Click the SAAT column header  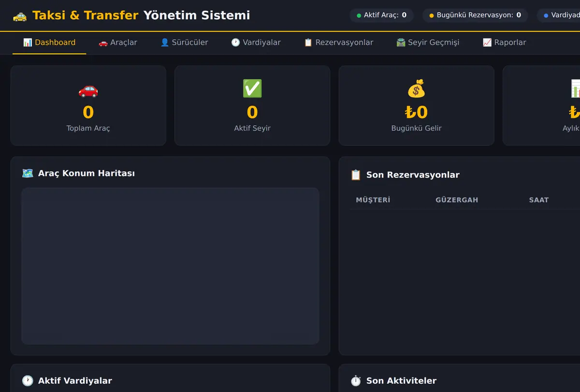coord(539,200)
